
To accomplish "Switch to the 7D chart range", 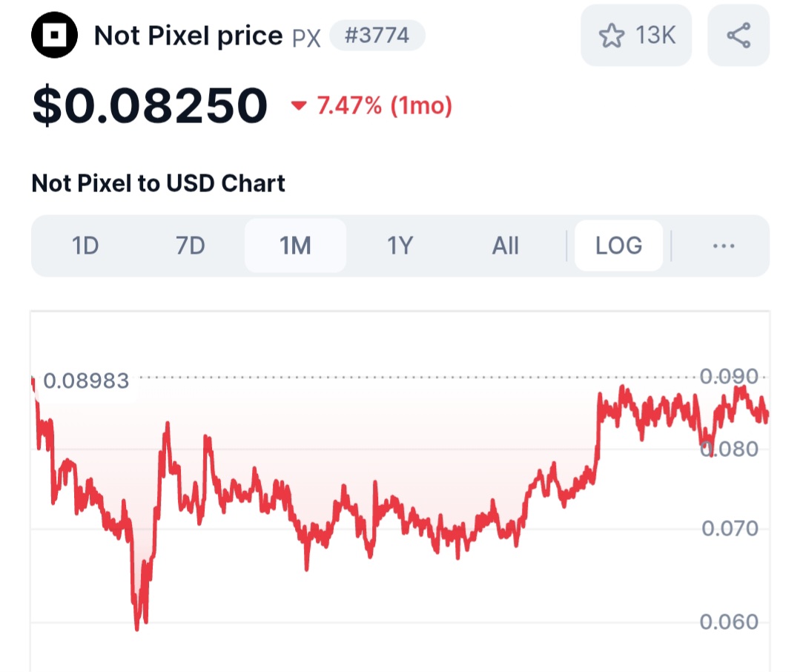I will pyautogui.click(x=191, y=246).
